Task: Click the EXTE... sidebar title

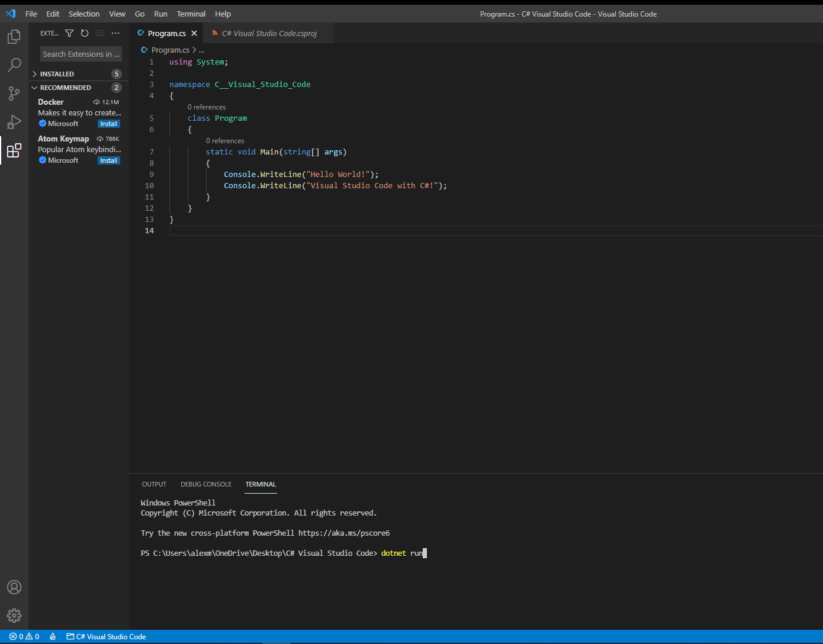Action: [x=49, y=33]
